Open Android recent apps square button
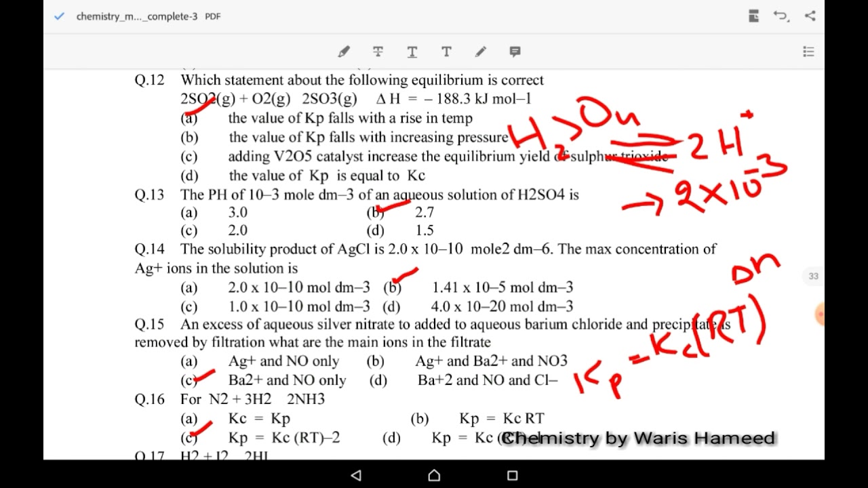Screen dimensions: 868x488 pyautogui.click(x=513, y=475)
